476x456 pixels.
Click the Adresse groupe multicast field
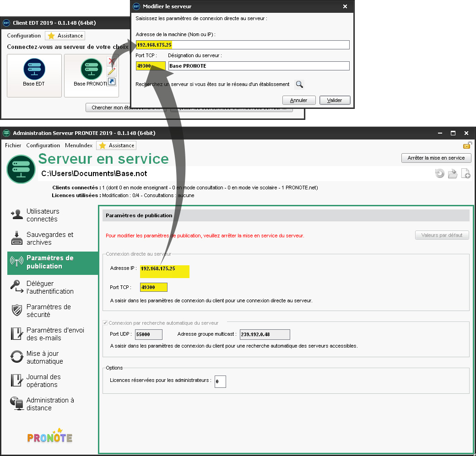click(265, 334)
